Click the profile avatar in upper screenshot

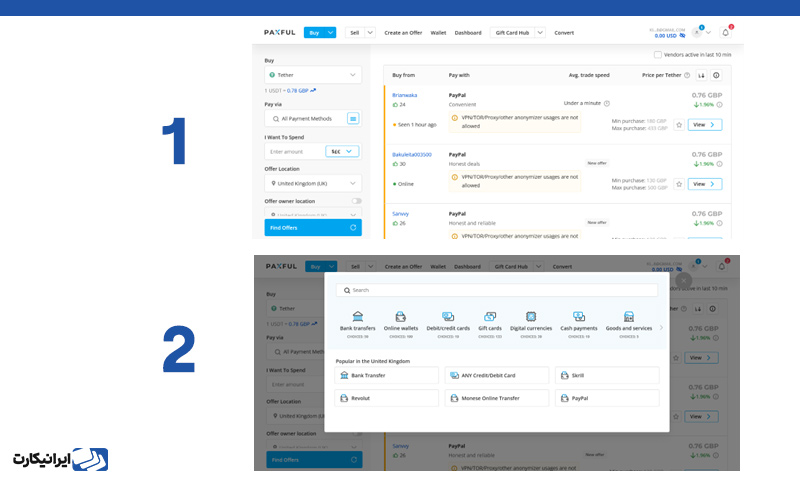(x=696, y=33)
